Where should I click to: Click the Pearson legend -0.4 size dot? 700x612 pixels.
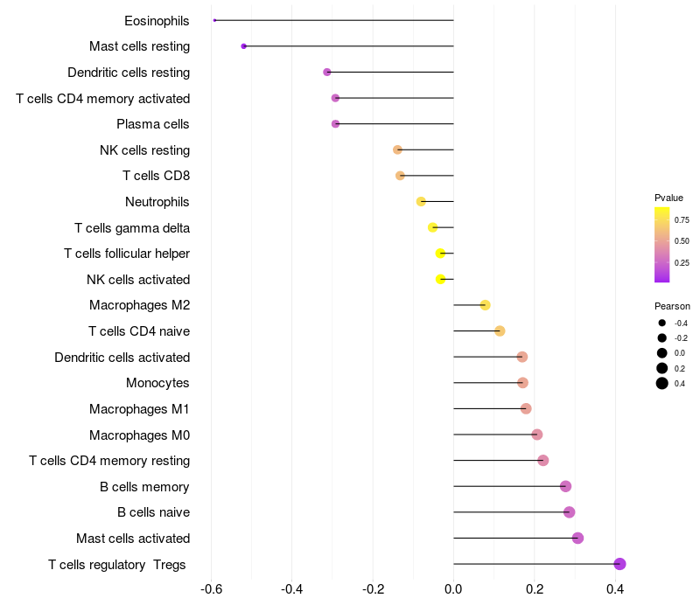coord(662,323)
